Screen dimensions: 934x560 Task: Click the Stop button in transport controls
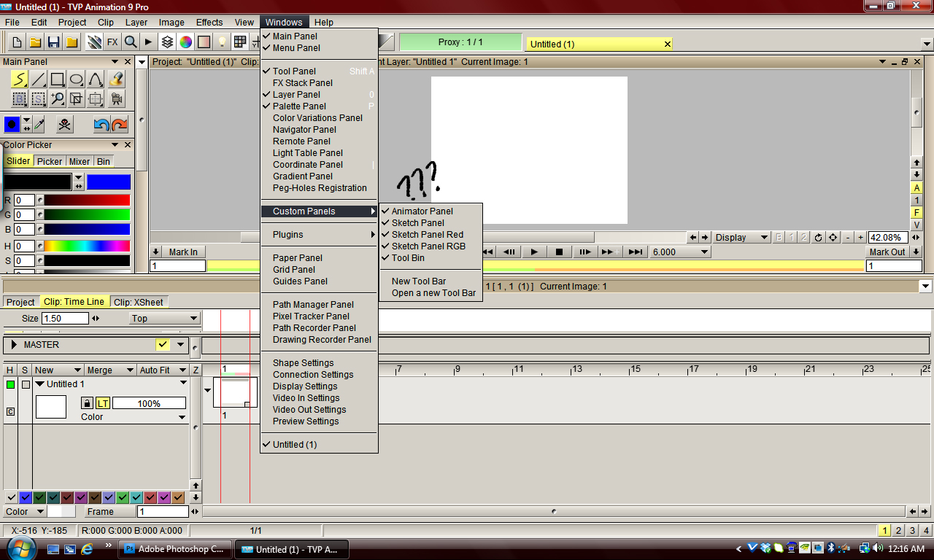point(560,252)
